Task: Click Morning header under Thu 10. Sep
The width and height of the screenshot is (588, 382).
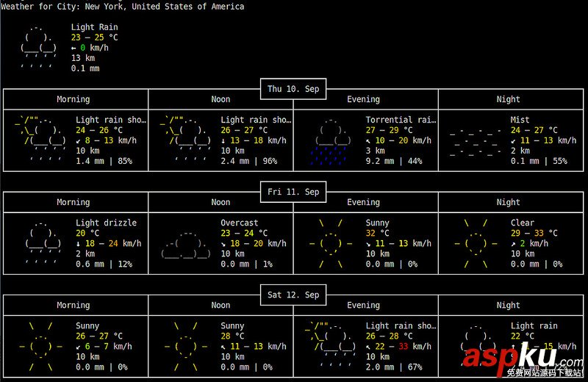Action: (x=73, y=99)
